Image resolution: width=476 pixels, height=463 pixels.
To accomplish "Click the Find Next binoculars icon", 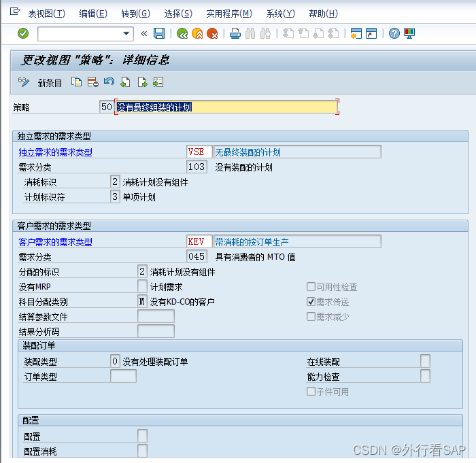I will pos(265,33).
